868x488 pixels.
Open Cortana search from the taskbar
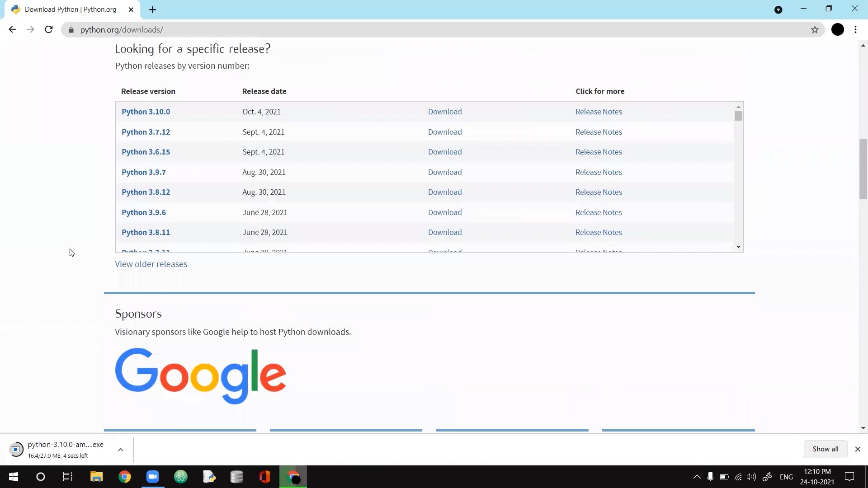40,477
